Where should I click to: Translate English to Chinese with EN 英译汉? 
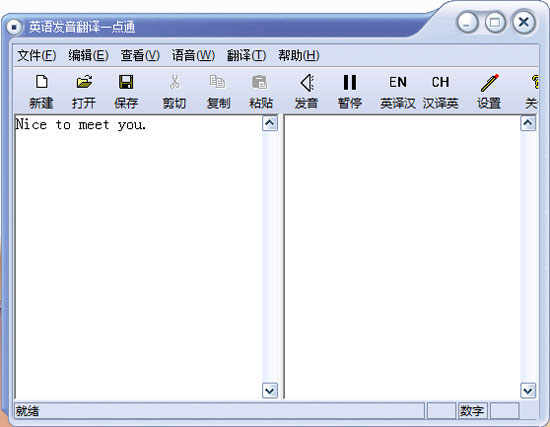tap(398, 91)
